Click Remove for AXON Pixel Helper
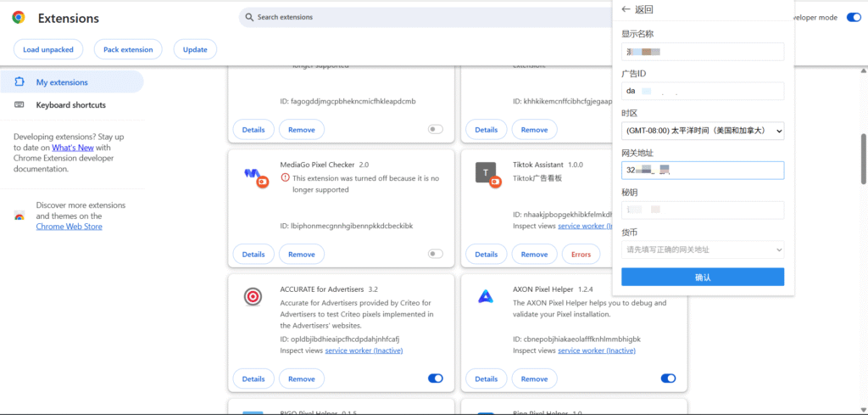This screenshot has height=415, width=868. pyautogui.click(x=534, y=379)
